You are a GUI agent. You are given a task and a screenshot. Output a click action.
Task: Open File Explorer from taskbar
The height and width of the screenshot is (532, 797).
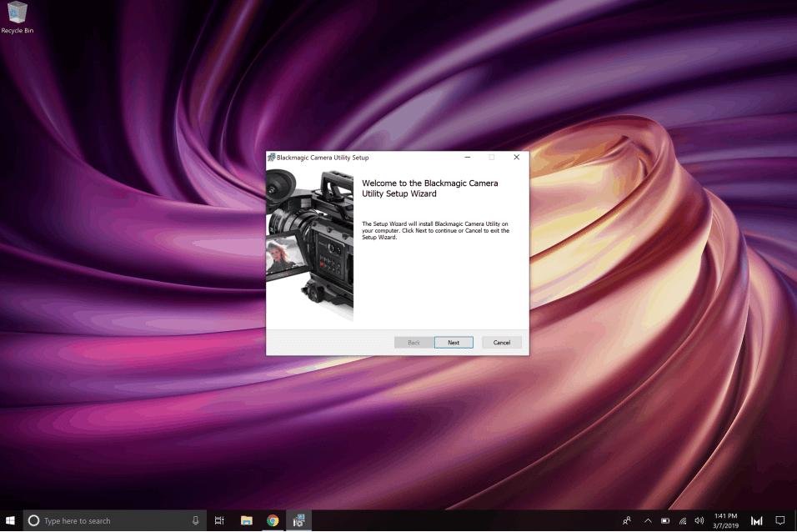click(247, 520)
